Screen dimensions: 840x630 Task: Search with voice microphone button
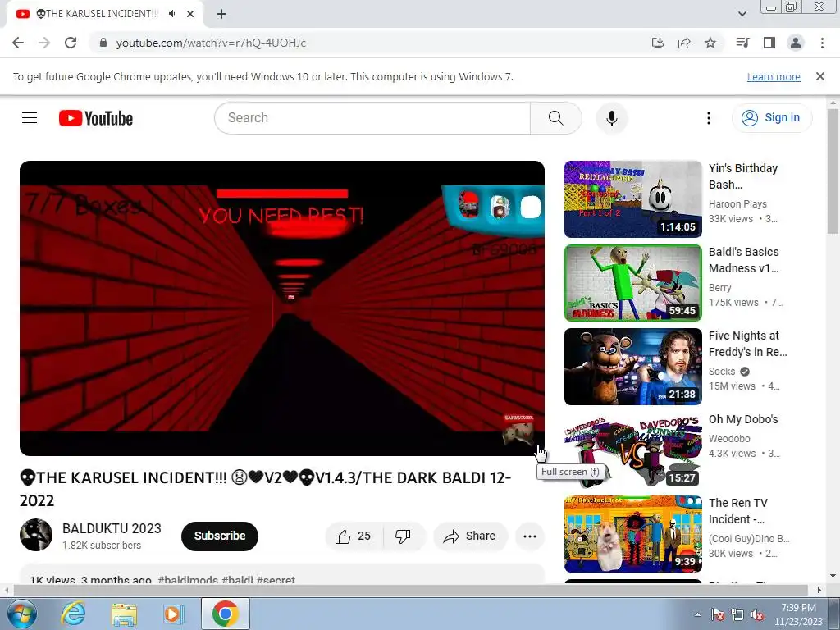coord(612,118)
